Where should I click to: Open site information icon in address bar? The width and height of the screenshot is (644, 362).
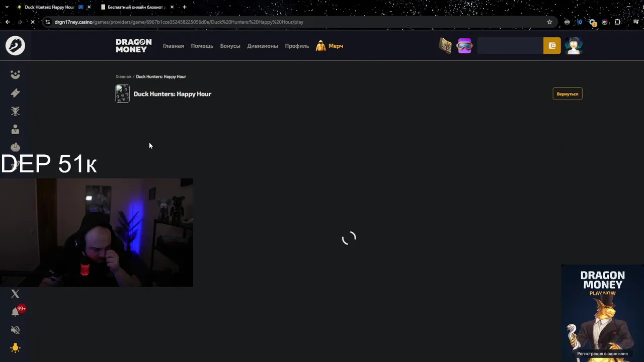[x=47, y=22]
